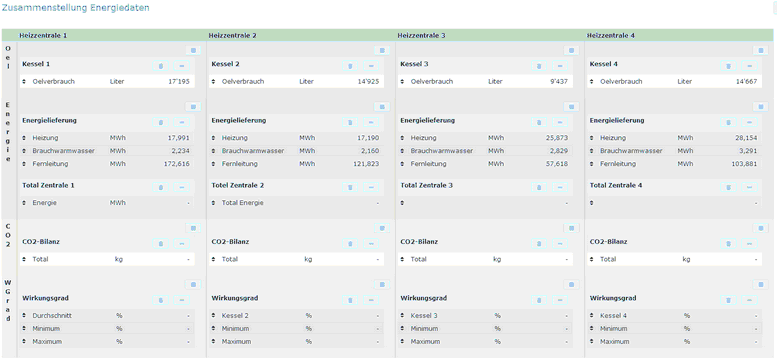Click the trash icon for Total Zentrale 3
Screen dimensions: 777x361
pos(539,188)
